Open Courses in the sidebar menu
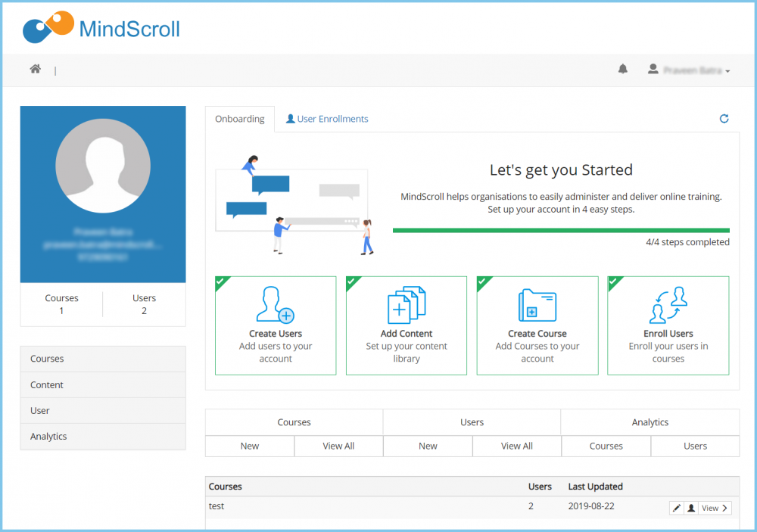Image resolution: width=757 pixels, height=532 pixels. tap(103, 359)
